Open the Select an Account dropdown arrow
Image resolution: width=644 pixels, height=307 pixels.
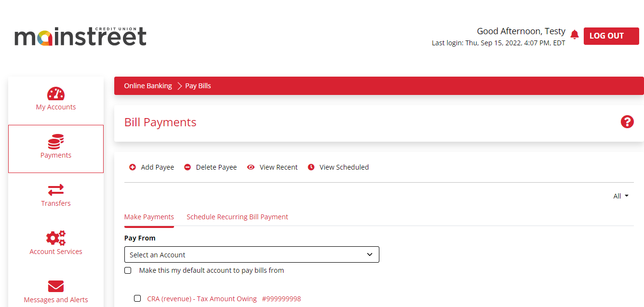coord(370,254)
